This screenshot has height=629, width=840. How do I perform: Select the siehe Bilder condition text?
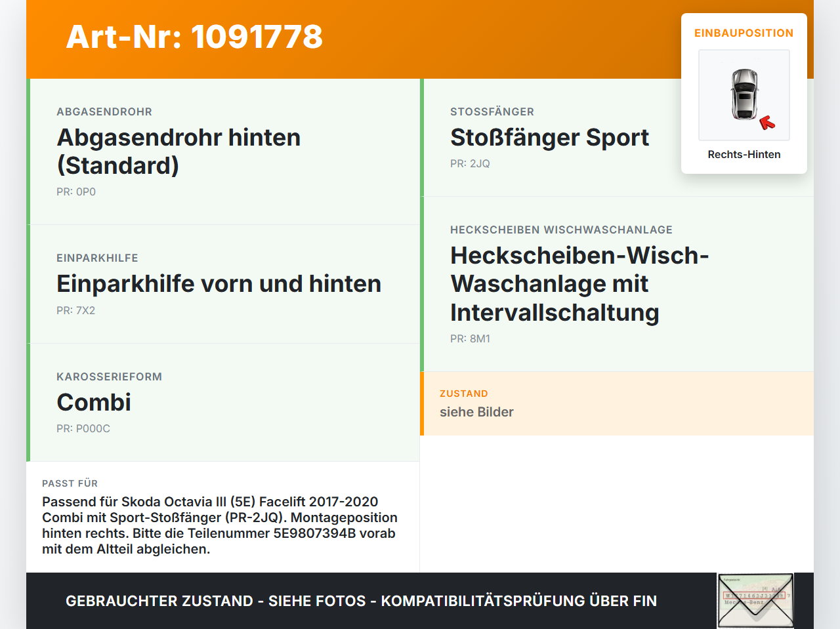(476, 412)
